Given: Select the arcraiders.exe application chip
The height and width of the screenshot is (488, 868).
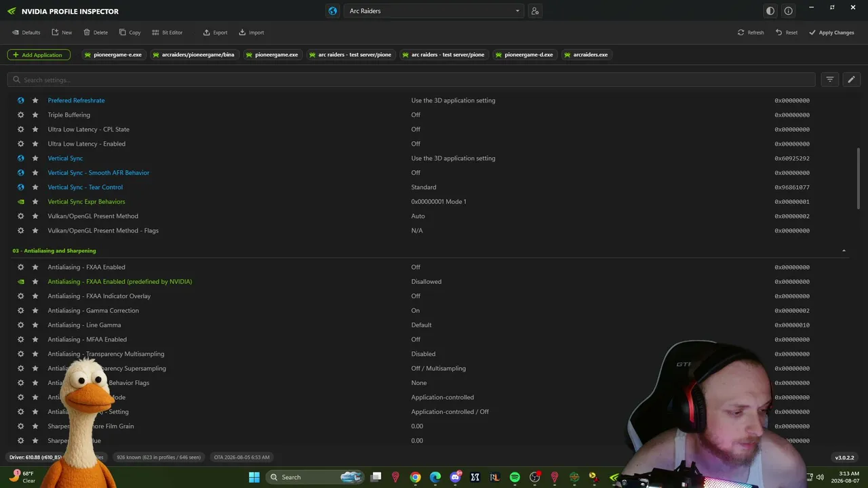Looking at the screenshot, I should click(x=587, y=55).
